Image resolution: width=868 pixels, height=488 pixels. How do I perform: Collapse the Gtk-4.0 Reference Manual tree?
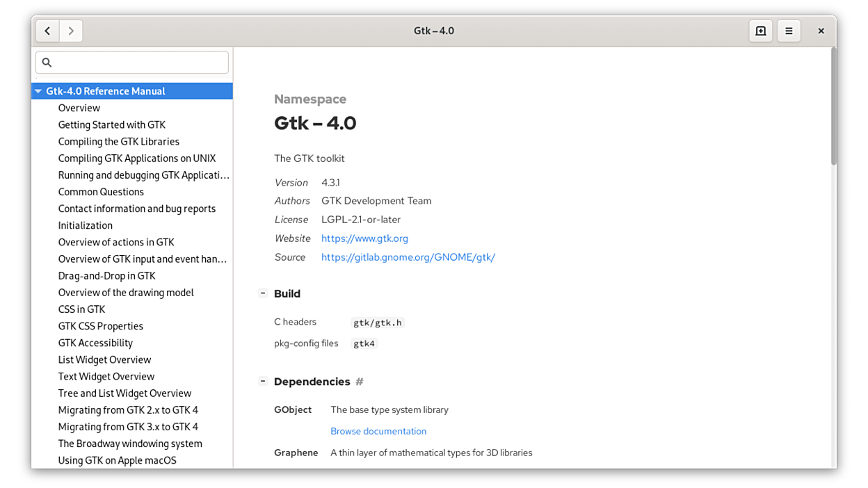coord(38,91)
